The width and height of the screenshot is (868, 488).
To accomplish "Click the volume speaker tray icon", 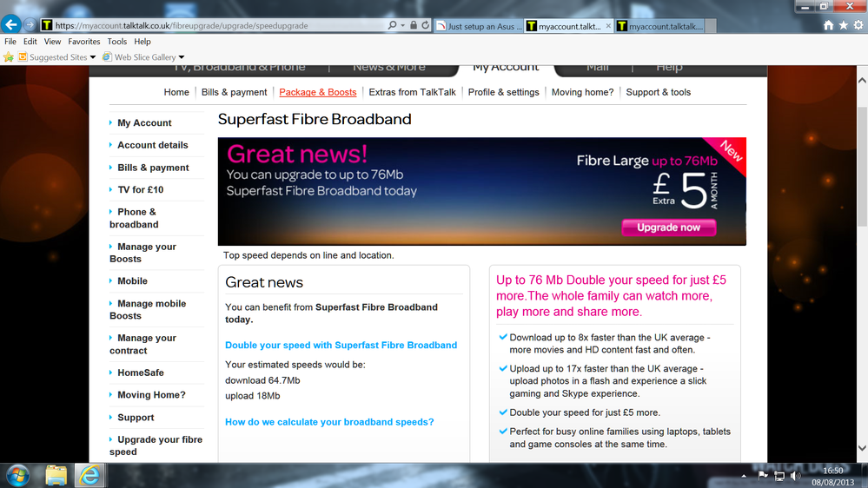I will tap(796, 476).
